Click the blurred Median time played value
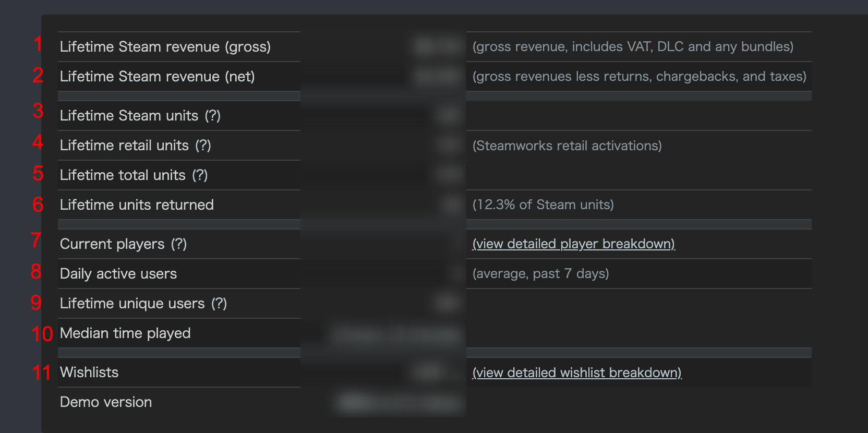The height and width of the screenshot is (433, 868). coord(396,334)
